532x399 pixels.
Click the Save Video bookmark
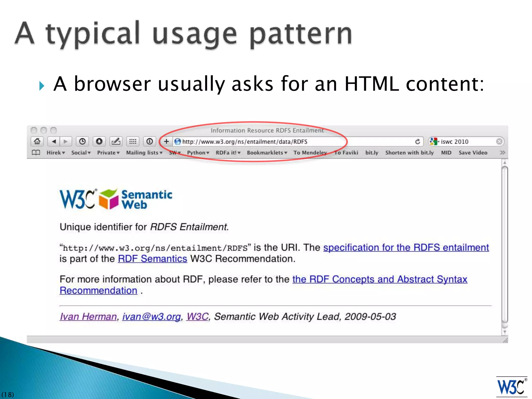coord(473,152)
